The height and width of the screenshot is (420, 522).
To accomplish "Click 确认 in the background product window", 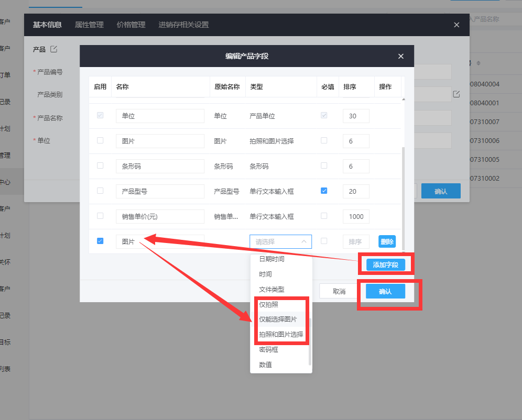I will click(x=441, y=191).
